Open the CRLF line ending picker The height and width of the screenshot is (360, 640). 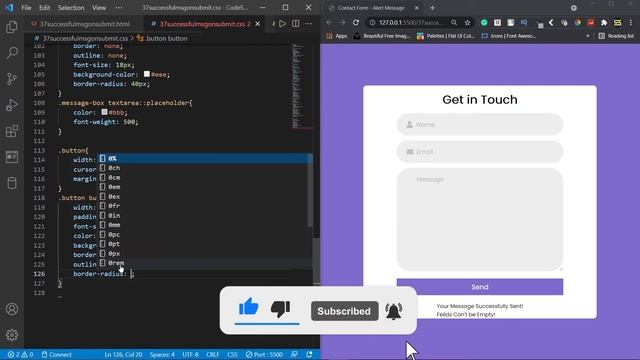pos(213,354)
